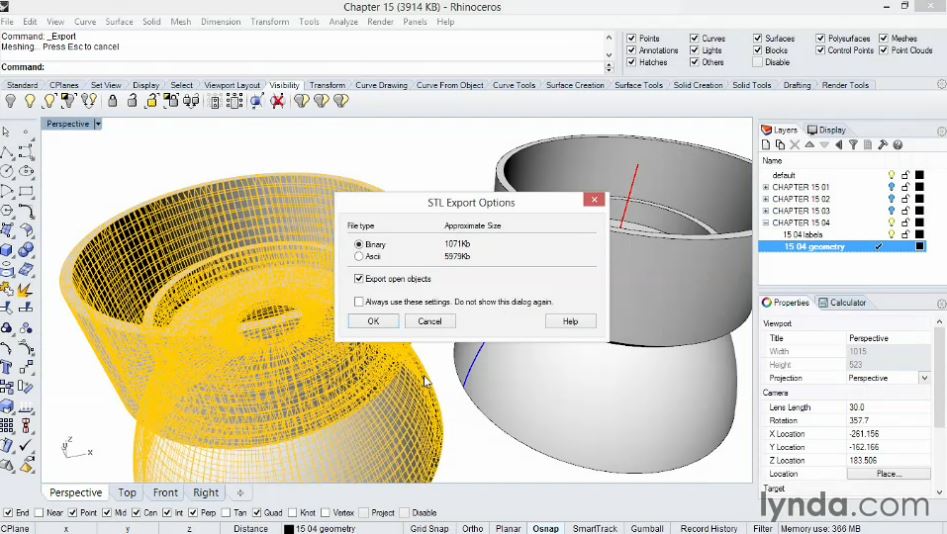Image resolution: width=947 pixels, height=534 pixels.
Task: Click the Layers panel help question icon
Action: [x=897, y=145]
